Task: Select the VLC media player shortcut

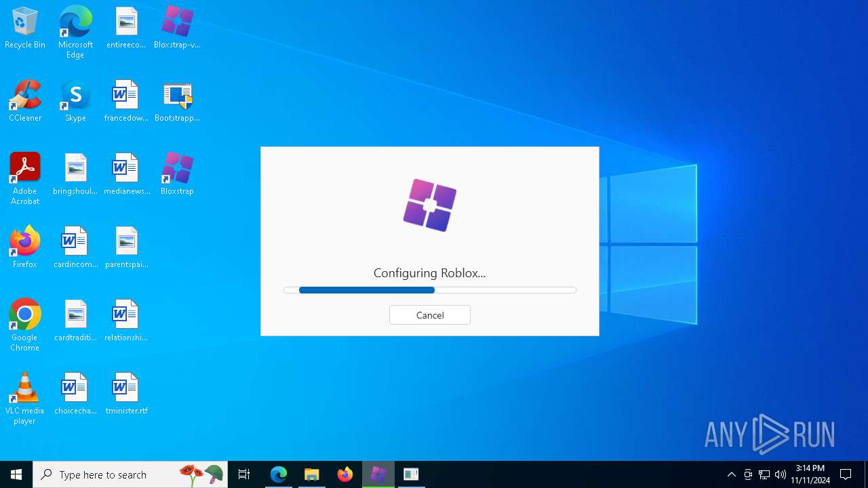Action: [x=25, y=399]
